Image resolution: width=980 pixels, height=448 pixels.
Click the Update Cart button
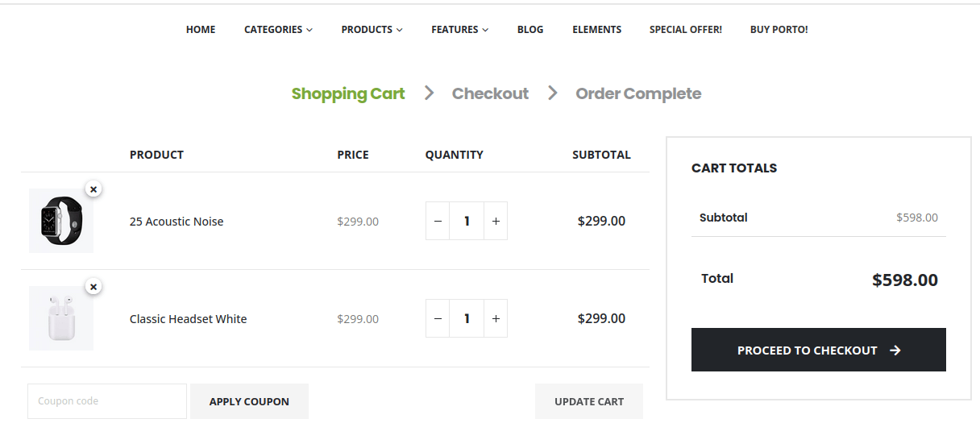589,401
